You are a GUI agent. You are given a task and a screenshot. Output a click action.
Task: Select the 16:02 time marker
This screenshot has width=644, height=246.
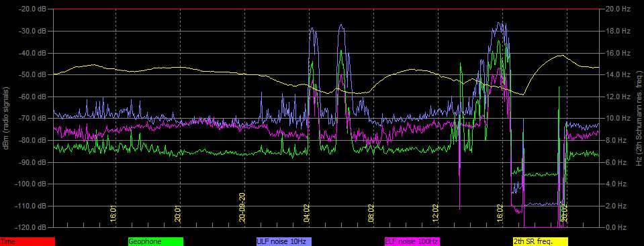click(x=500, y=214)
